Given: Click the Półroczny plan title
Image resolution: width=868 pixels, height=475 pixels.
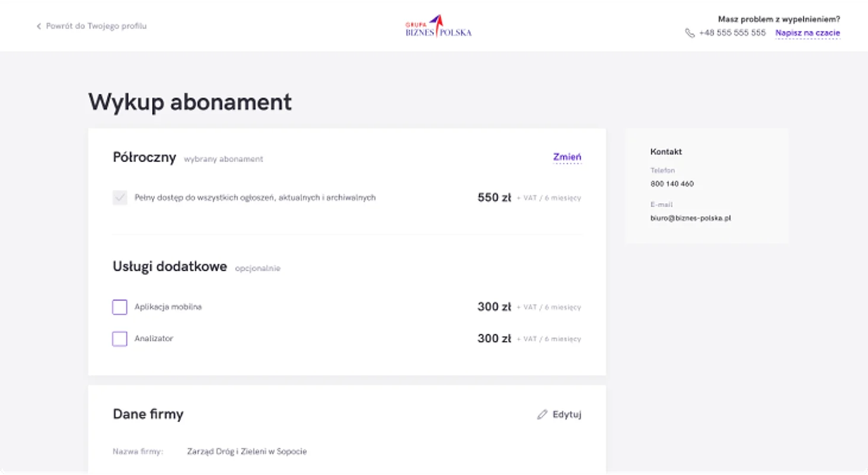Looking at the screenshot, I should coord(144,157).
